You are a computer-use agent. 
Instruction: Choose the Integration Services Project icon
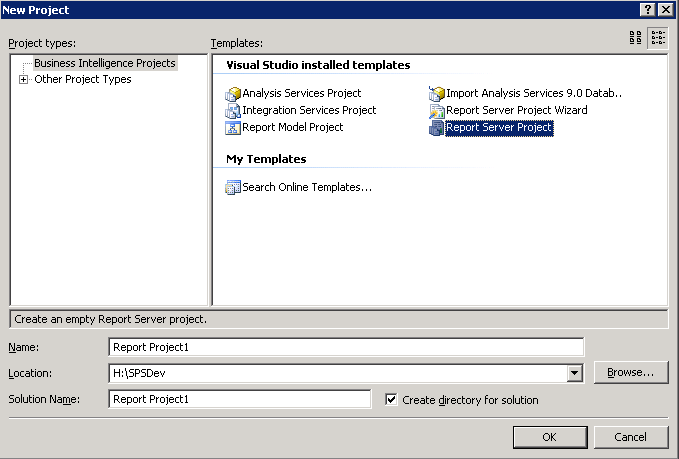pyautogui.click(x=233, y=111)
